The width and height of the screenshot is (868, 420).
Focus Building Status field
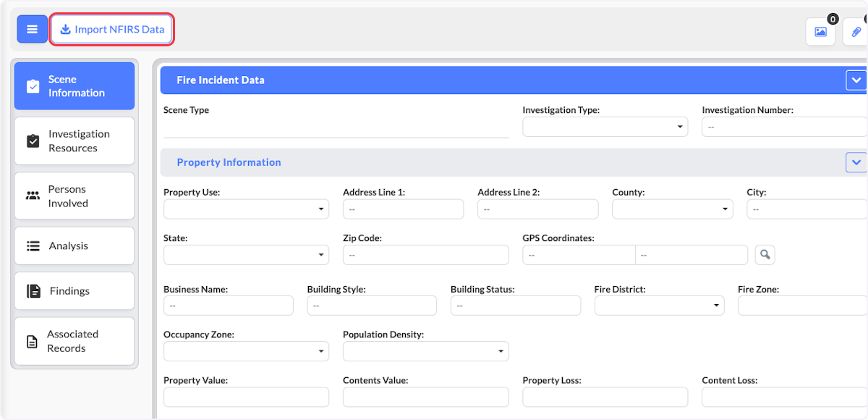(x=516, y=306)
